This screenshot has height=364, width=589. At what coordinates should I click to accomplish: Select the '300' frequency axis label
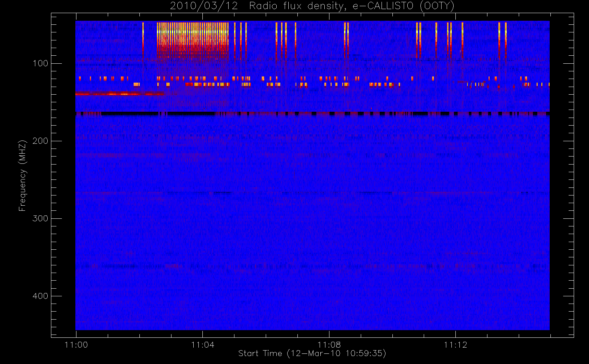click(x=40, y=218)
